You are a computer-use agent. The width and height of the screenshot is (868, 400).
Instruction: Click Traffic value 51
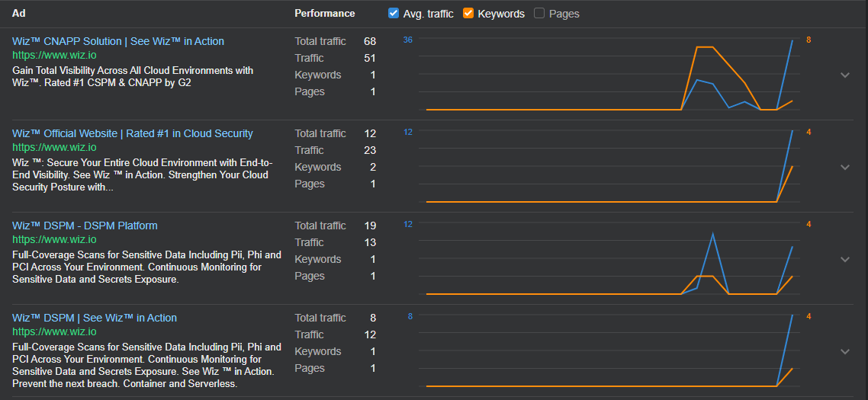tap(370, 58)
